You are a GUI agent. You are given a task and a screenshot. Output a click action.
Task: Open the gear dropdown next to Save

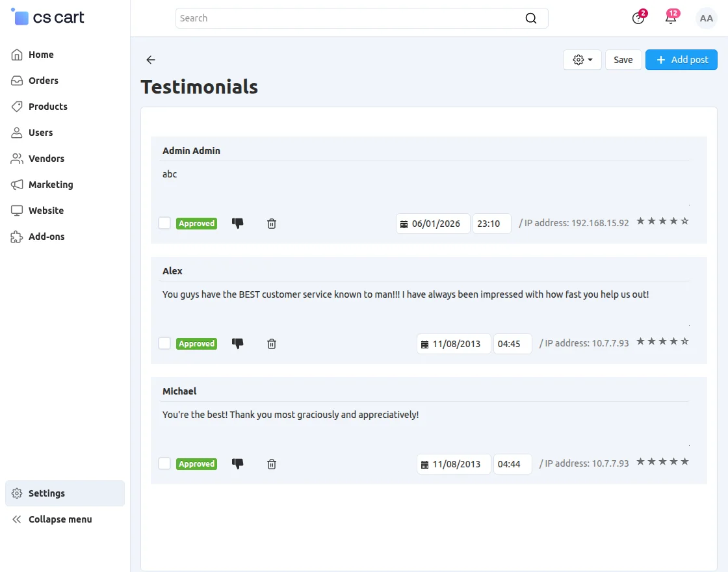tap(582, 60)
